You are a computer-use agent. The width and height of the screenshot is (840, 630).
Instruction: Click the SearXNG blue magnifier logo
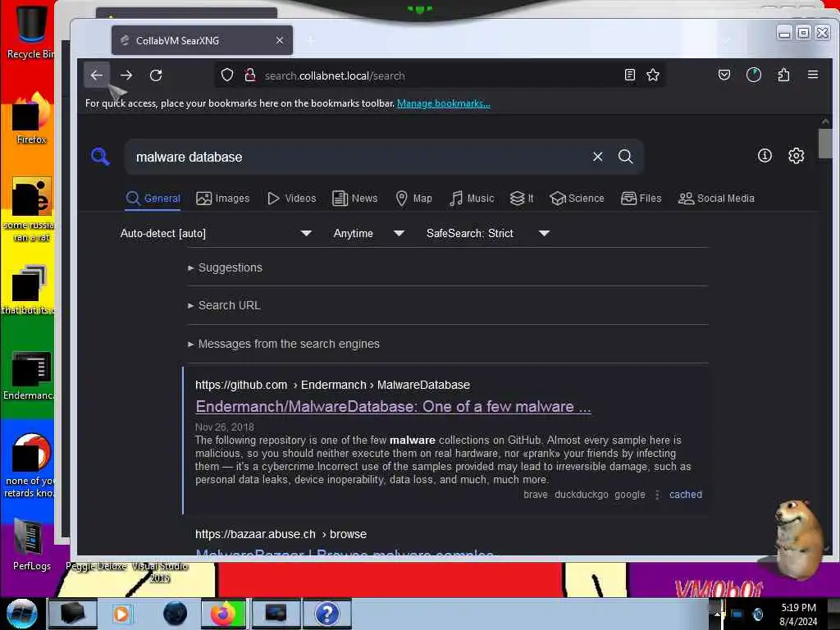click(100, 157)
